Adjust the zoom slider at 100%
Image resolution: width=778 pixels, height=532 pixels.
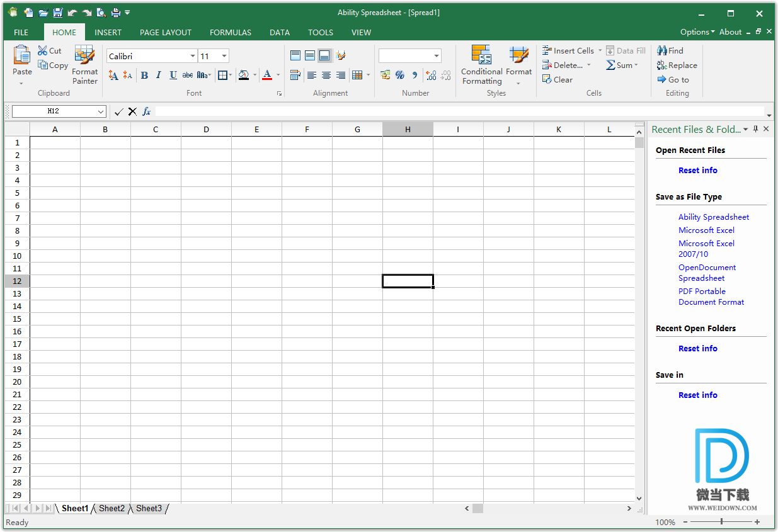(722, 522)
